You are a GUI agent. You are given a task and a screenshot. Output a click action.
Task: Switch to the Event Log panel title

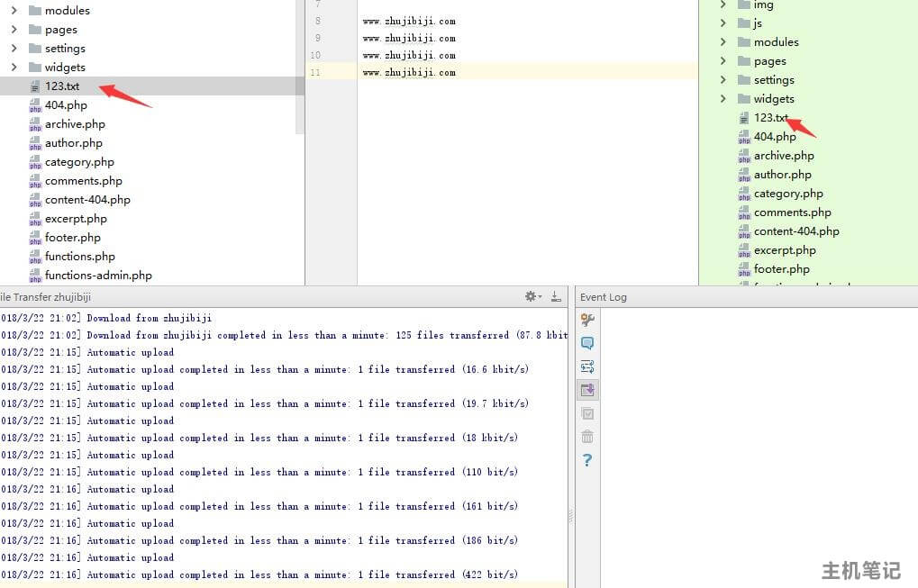604,297
